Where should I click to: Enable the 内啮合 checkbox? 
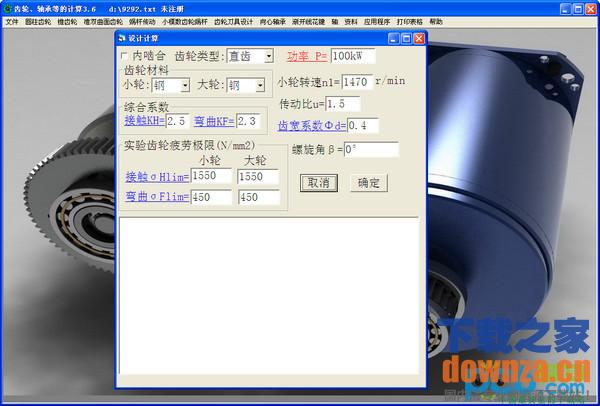click(124, 57)
